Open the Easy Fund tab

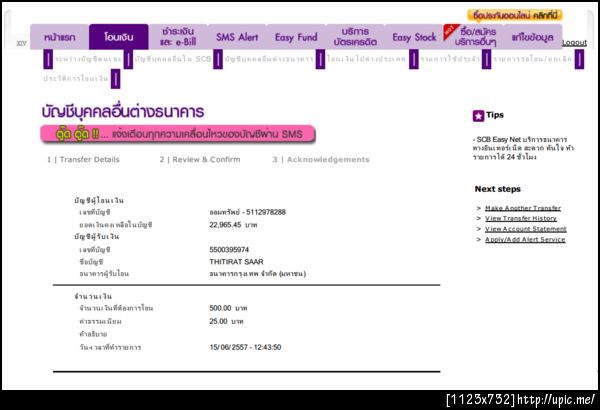296,37
